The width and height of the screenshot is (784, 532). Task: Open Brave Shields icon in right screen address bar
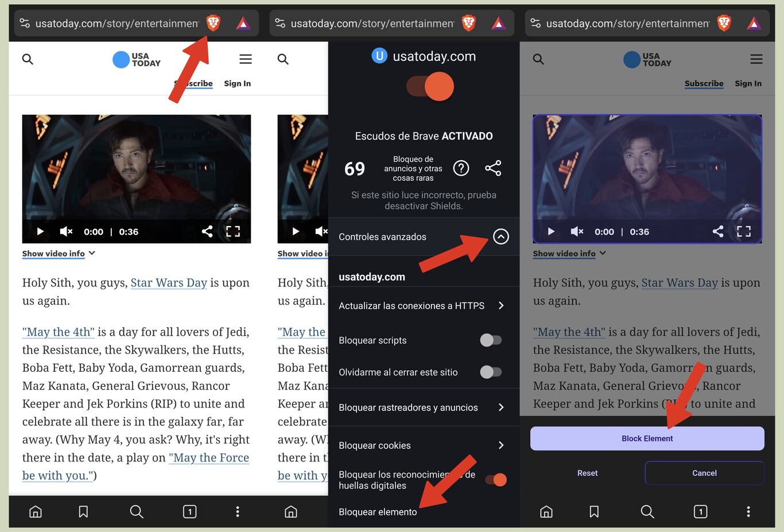724,23
